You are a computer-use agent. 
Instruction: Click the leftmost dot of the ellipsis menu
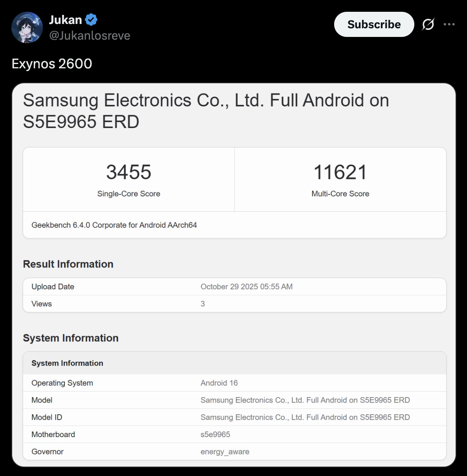(444, 24)
